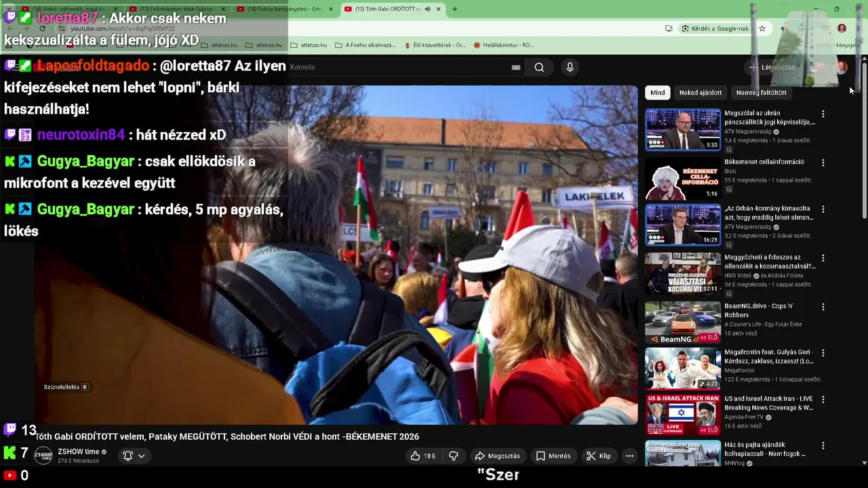Click the video player to pause
Image resolution: width=868 pixels, height=488 pixels.
336,255
